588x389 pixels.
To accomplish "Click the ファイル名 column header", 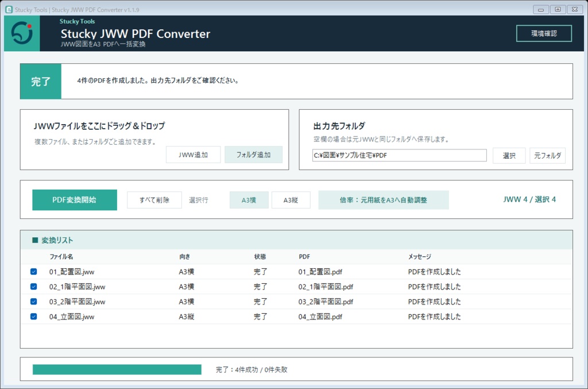I will 61,257.
